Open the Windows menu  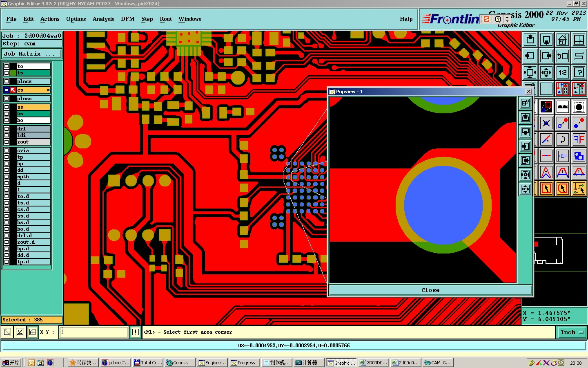190,19
